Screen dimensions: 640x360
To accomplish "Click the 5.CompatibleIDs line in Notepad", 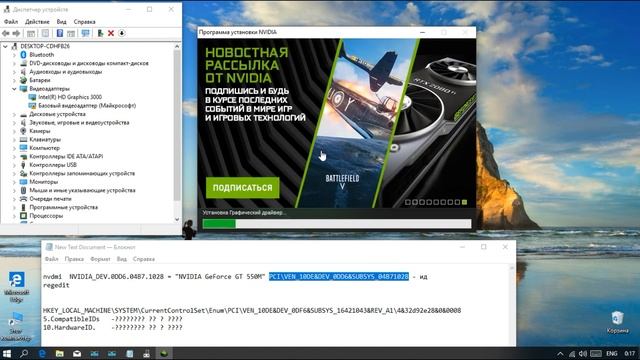I will (113, 319).
